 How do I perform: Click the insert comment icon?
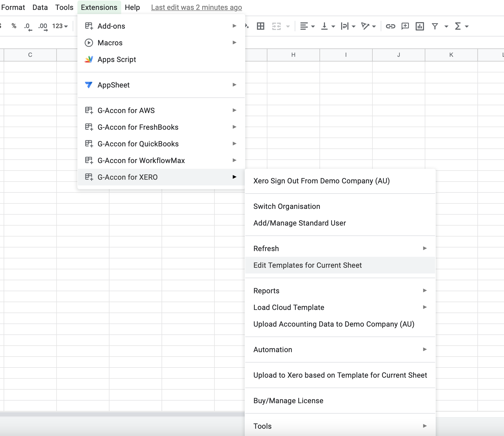click(405, 26)
